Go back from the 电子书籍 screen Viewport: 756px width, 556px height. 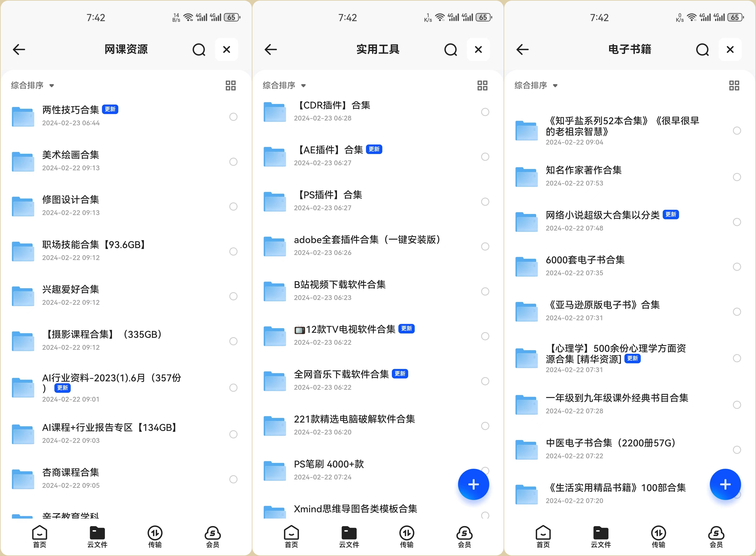[523, 50]
